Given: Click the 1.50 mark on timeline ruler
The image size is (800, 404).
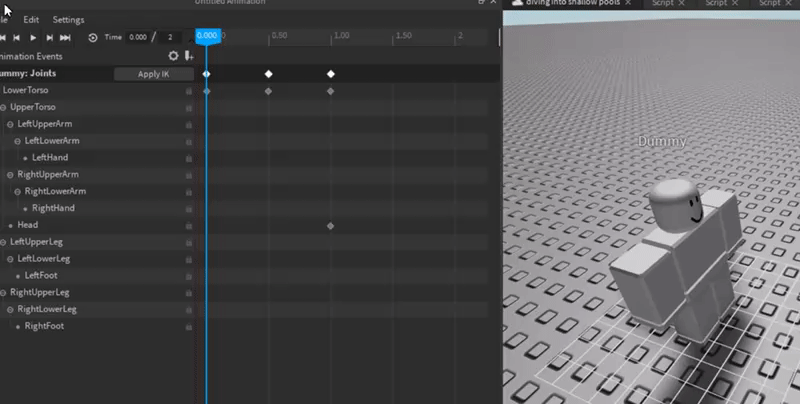Looking at the screenshot, I should [404, 36].
